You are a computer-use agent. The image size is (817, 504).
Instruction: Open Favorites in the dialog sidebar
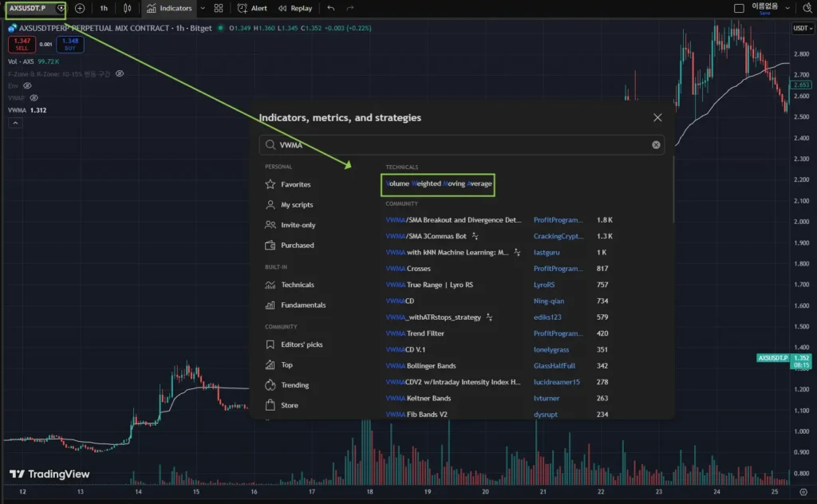[x=288, y=184]
